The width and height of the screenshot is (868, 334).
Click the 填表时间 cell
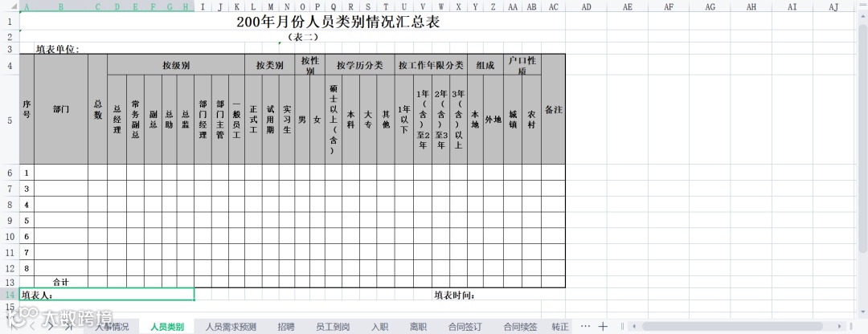(454, 295)
